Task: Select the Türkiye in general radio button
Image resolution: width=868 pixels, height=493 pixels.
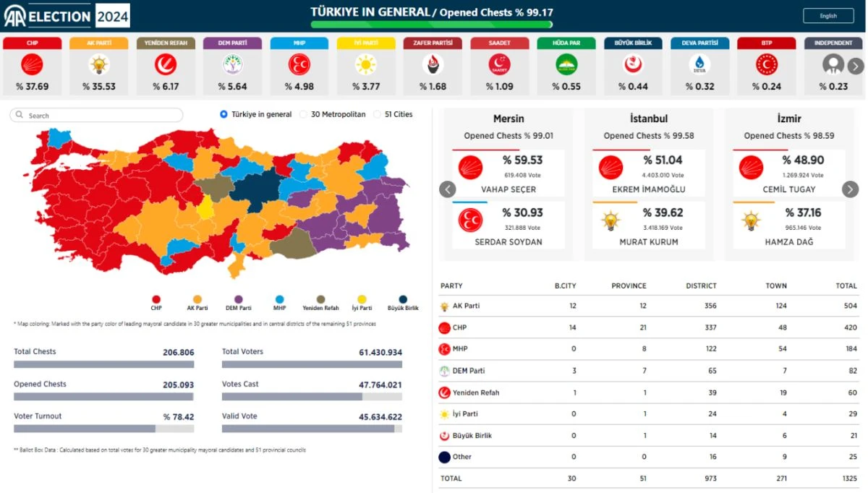Action: tap(224, 114)
